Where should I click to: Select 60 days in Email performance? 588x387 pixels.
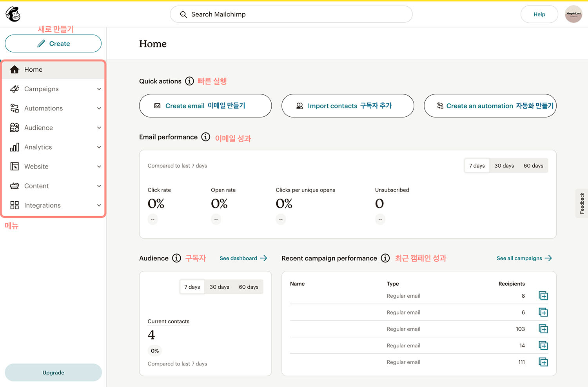(534, 166)
